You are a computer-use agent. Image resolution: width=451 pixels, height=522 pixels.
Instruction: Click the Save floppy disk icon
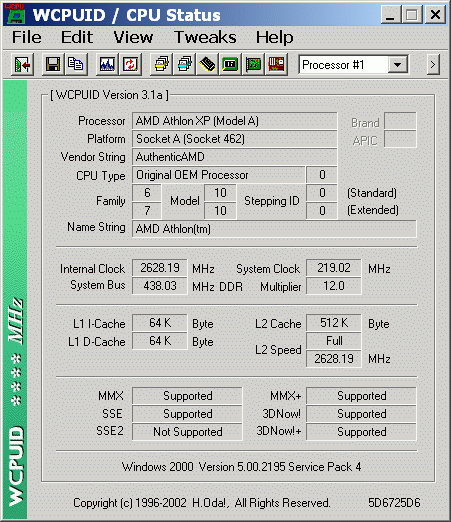[53, 64]
